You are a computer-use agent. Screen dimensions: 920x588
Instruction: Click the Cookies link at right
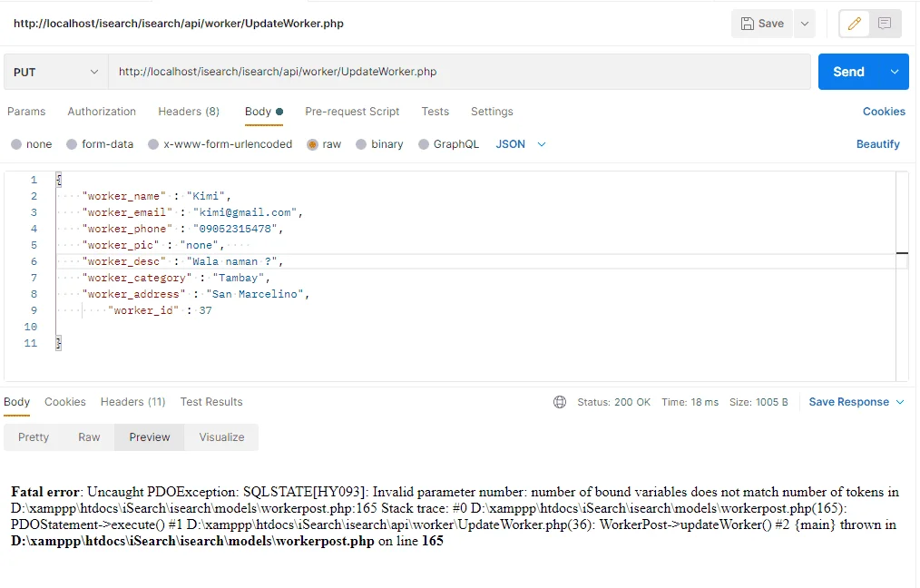click(x=884, y=112)
